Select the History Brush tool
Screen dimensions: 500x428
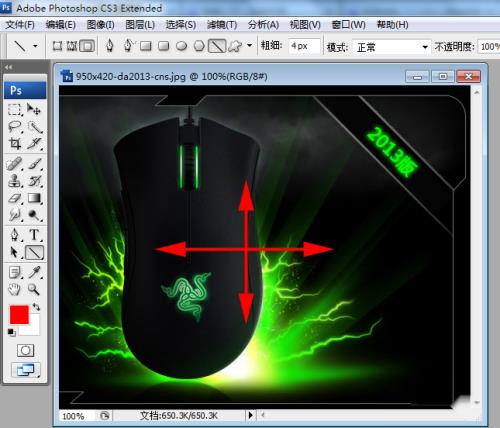[34, 181]
